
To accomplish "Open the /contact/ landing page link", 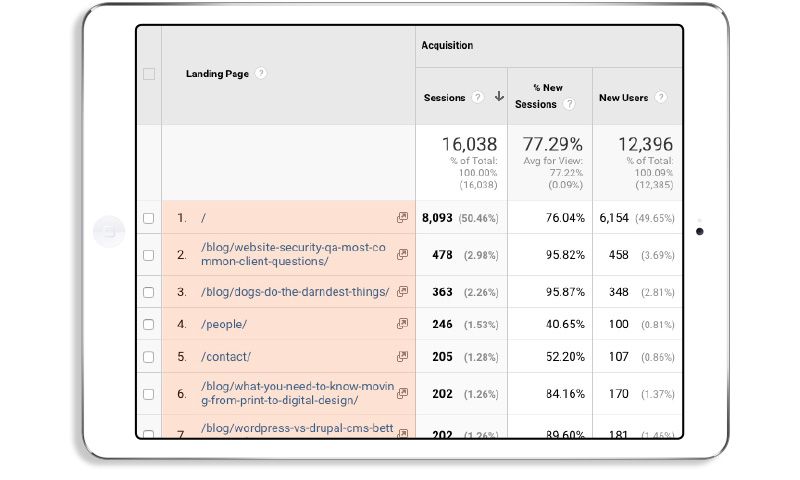I will [x=226, y=357].
